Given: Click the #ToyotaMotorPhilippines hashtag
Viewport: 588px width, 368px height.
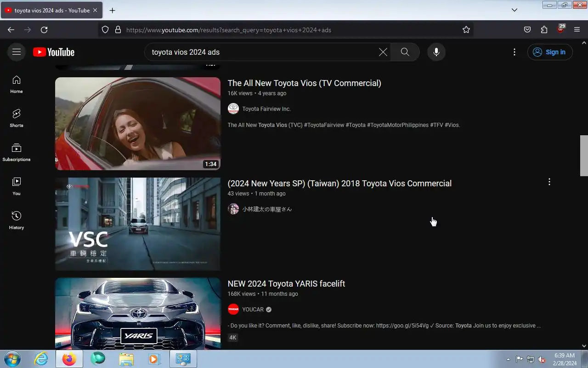Looking at the screenshot, I should click(x=398, y=125).
